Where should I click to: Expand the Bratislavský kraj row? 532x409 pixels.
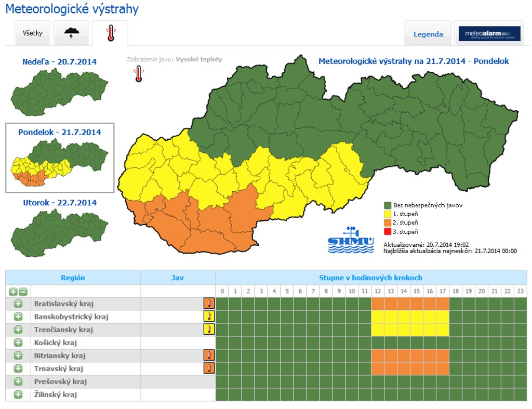[x=18, y=304]
